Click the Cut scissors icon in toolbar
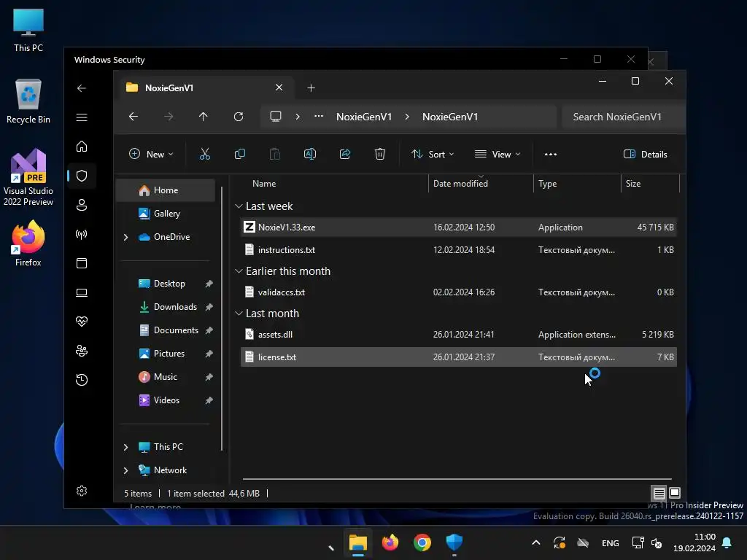Viewport: 747px width, 560px height. click(205, 154)
